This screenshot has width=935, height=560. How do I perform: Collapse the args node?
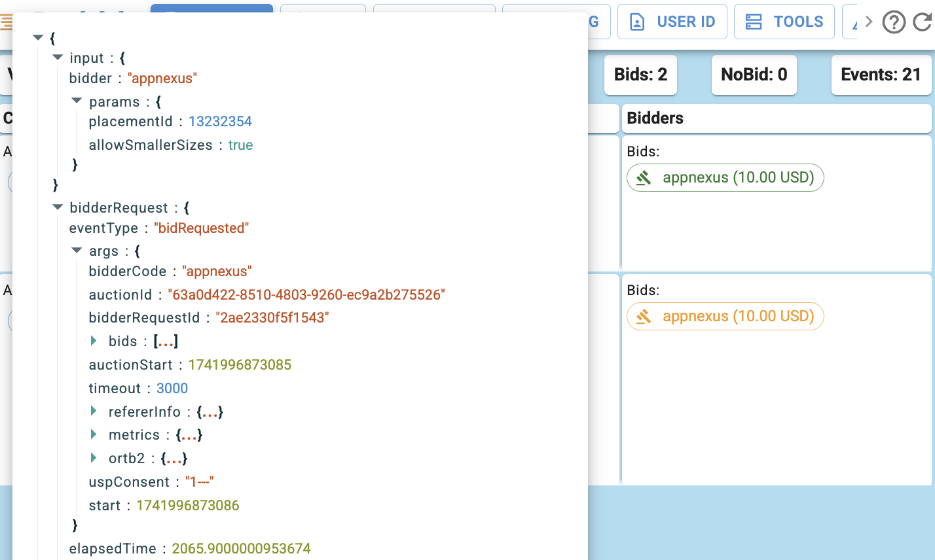pos(77,250)
